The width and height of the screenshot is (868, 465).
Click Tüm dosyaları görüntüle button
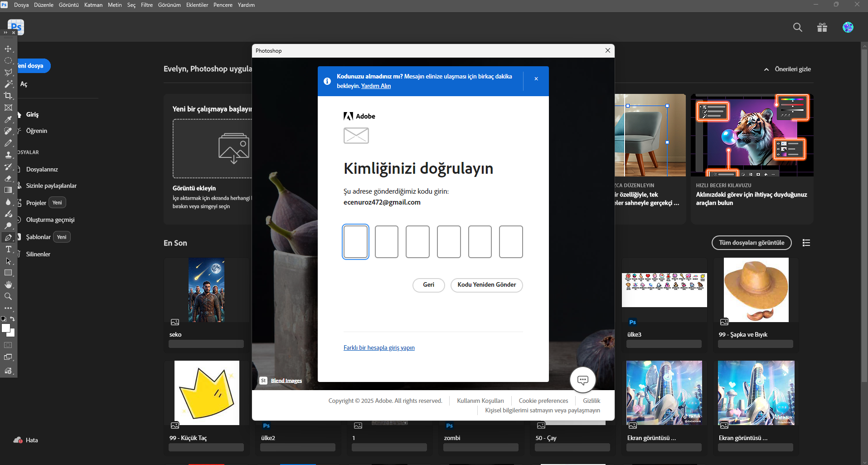click(x=752, y=243)
